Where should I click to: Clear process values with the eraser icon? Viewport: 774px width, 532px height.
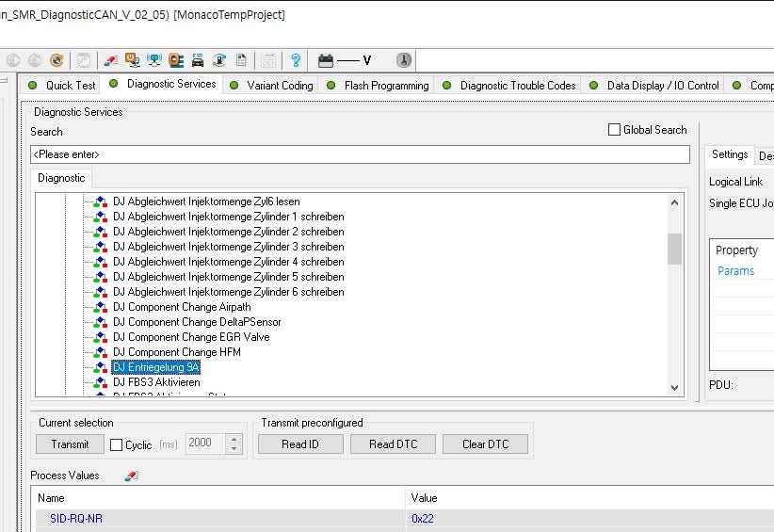tap(131, 476)
